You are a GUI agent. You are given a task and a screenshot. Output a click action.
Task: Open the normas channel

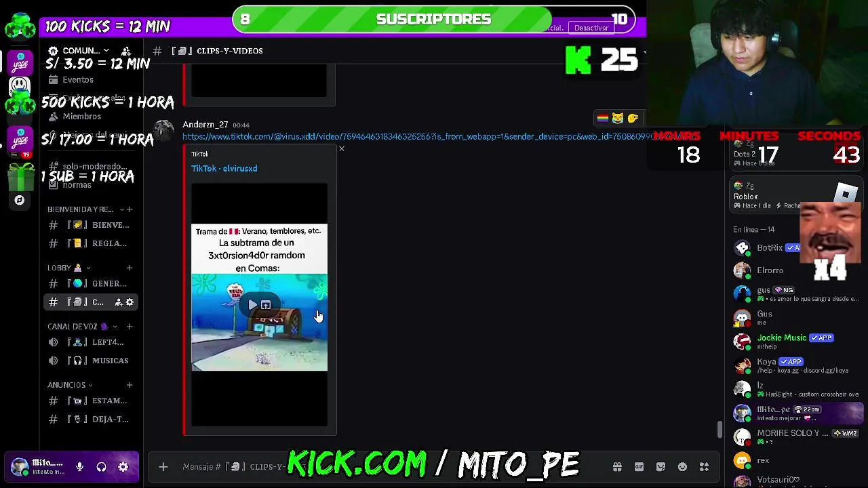pos(77,185)
